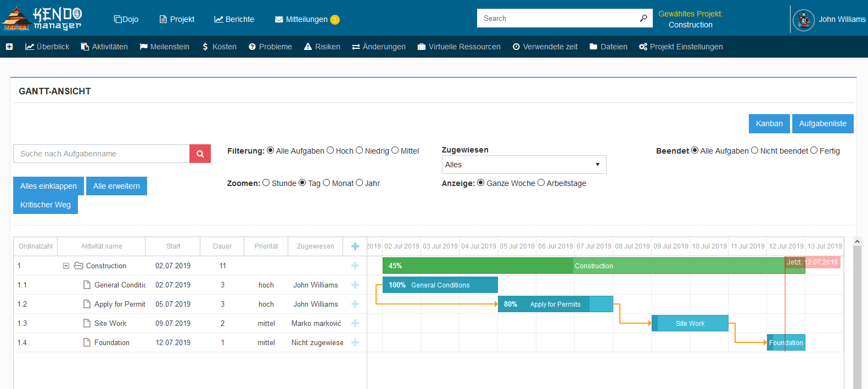
Task: Open Virtuelle Ressourcen page
Action: tap(459, 47)
